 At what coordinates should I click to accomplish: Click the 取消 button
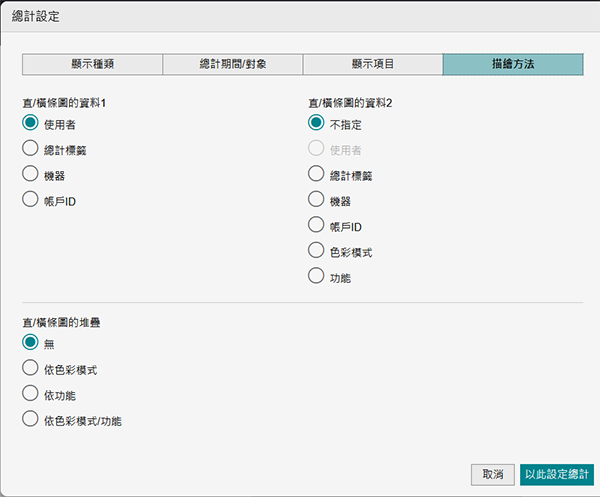492,474
